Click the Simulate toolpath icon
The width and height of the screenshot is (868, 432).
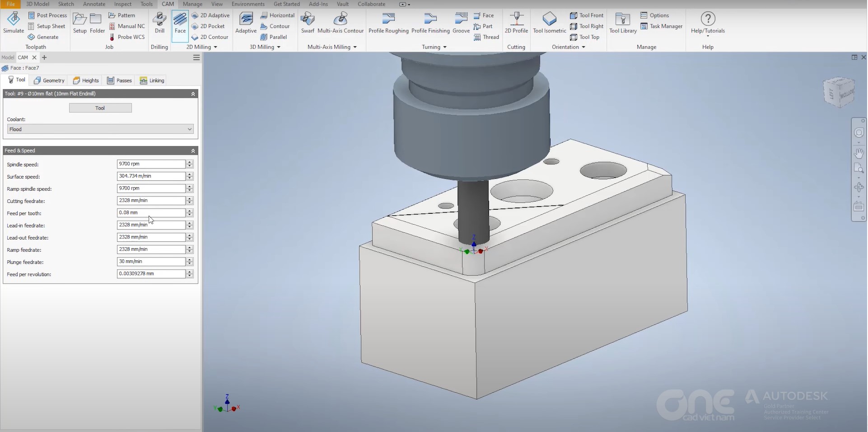pyautogui.click(x=14, y=23)
